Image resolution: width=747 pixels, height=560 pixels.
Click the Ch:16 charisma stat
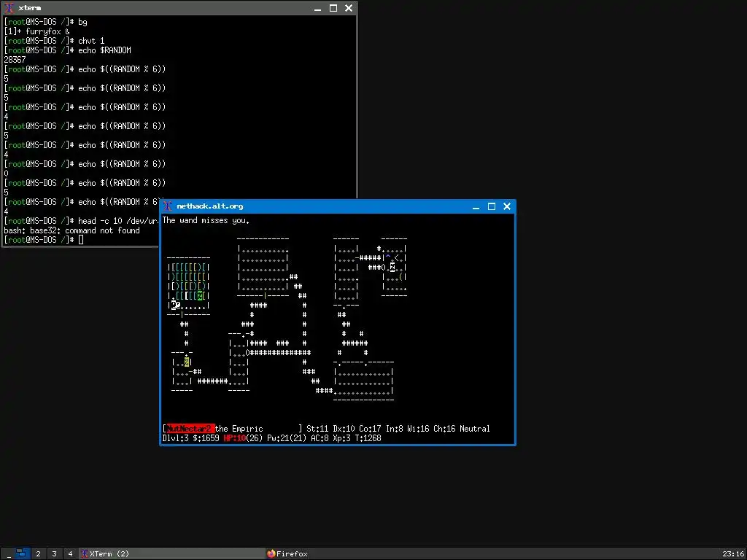click(444, 429)
